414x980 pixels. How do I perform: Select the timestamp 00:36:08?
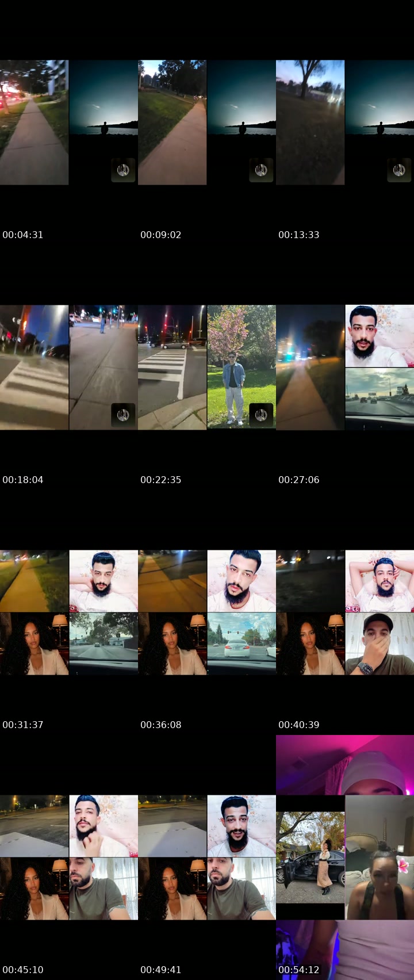click(161, 725)
